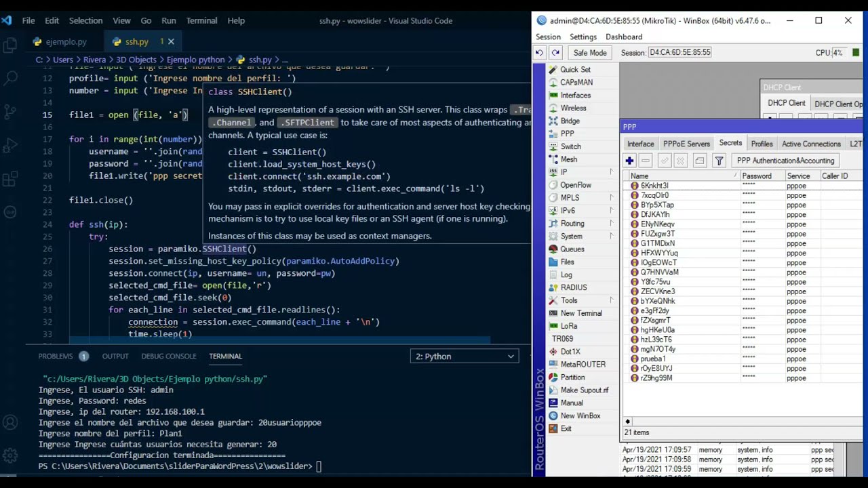
Task: Click the Enable (checkmark) icon in PPP window
Action: [x=664, y=161]
